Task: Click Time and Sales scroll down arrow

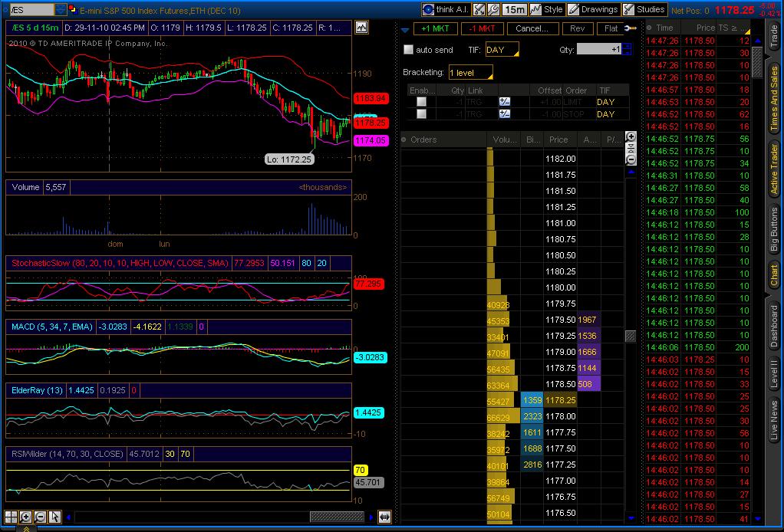Action: pos(757,519)
